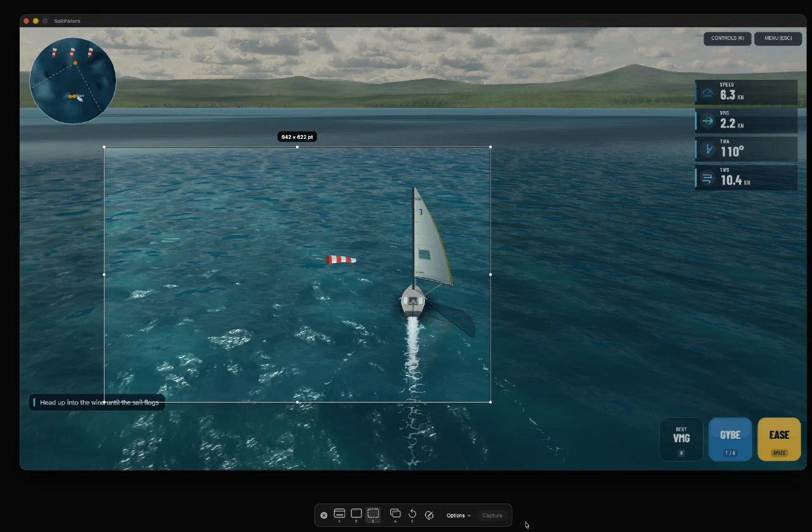Click the slashed circle icon in screenshot toolbar
The height and width of the screenshot is (532, 812).
tap(429, 516)
